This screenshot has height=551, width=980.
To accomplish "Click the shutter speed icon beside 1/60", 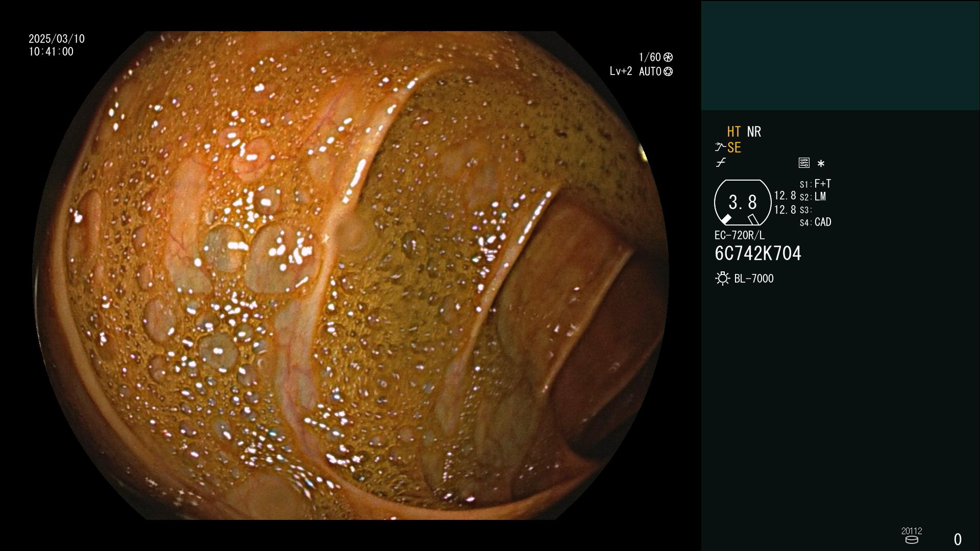I will [668, 57].
